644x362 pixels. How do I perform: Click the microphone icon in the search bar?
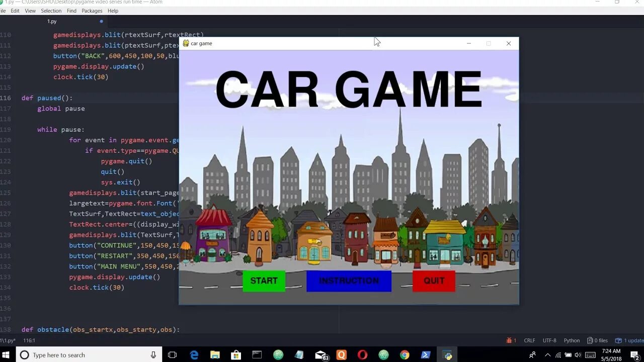click(x=152, y=354)
